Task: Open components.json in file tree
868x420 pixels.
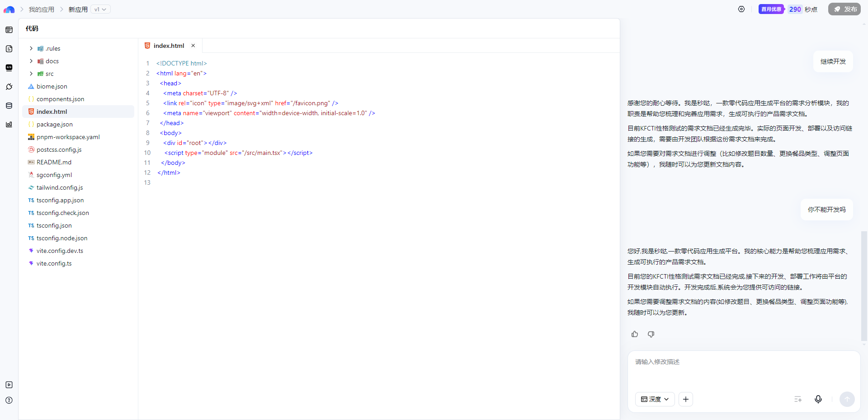Action: pyautogui.click(x=78, y=99)
